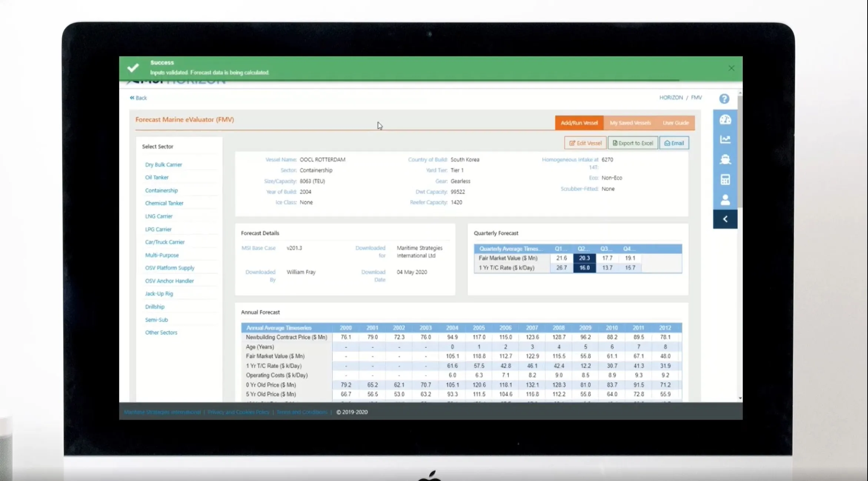Dismiss the Success notification banner
This screenshot has height=481, width=868.
click(731, 68)
